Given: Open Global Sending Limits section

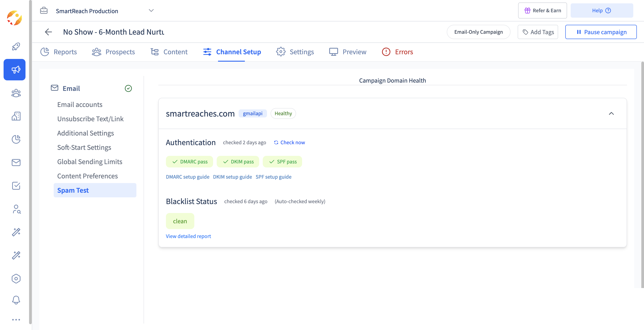Looking at the screenshot, I should point(90,162).
